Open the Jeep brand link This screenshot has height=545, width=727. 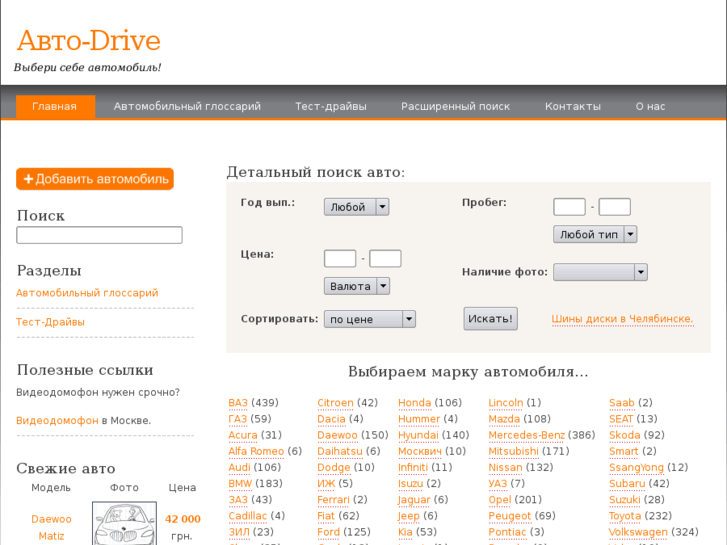point(408,516)
